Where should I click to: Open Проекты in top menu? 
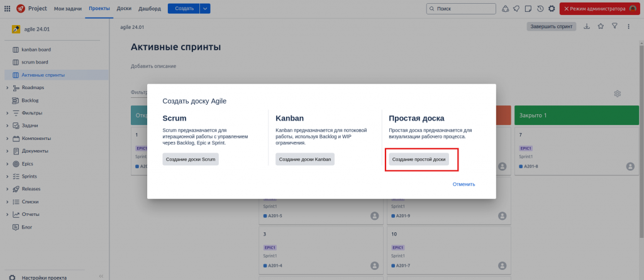click(x=99, y=9)
